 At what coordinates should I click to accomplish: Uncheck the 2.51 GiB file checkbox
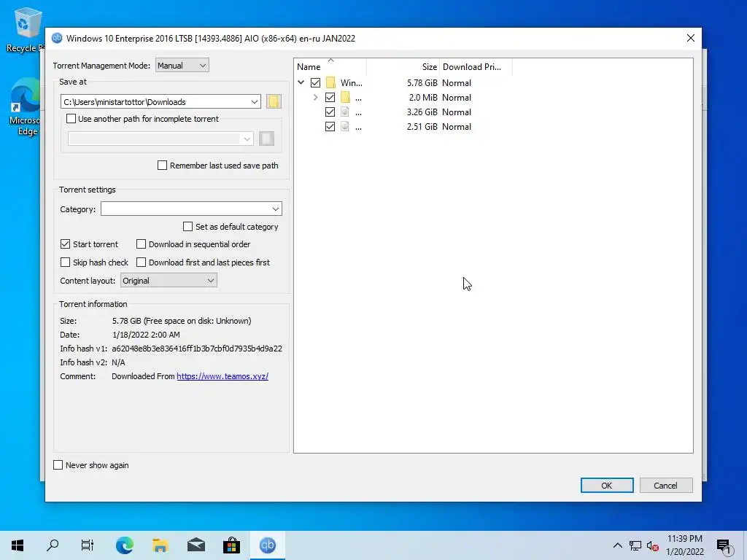[330, 127]
